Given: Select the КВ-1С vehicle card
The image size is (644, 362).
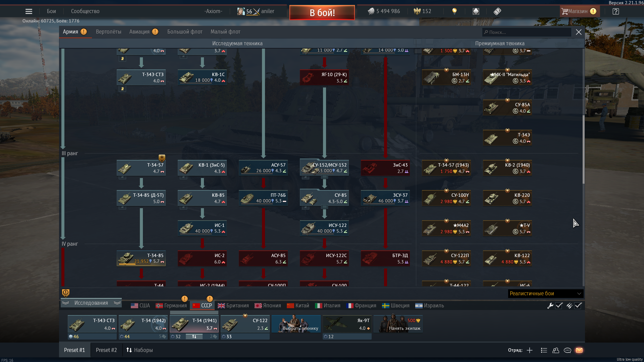Looking at the screenshot, I should (x=202, y=77).
